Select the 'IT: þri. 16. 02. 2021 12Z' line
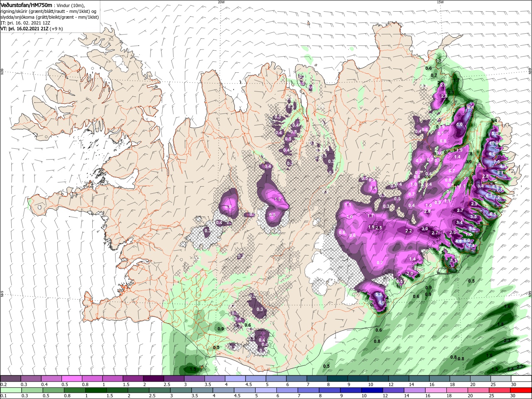Image resolution: width=532 pixels, height=399 pixels. coord(26,22)
